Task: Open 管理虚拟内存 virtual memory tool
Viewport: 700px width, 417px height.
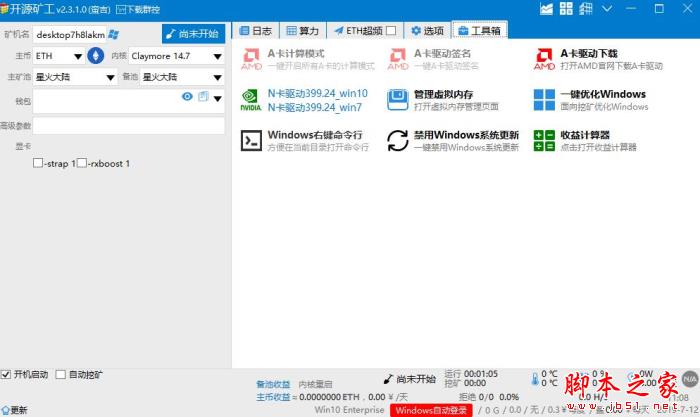Action: 442,100
